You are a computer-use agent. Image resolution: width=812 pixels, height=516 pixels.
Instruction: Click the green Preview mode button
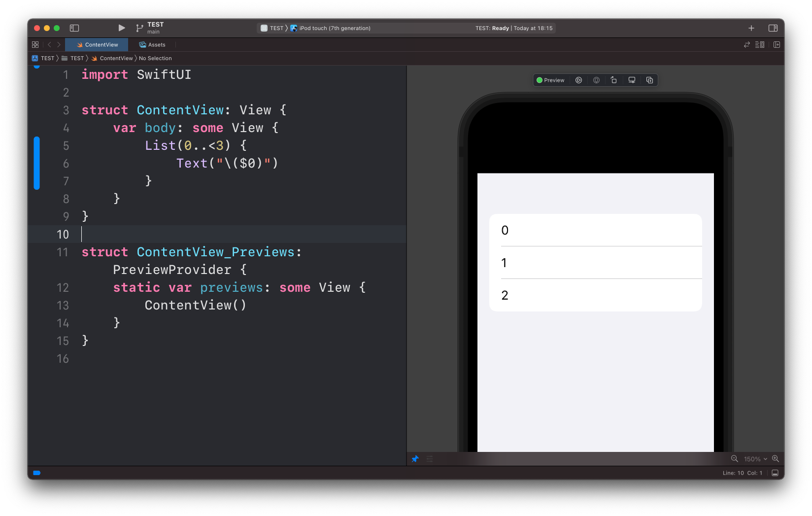click(550, 80)
